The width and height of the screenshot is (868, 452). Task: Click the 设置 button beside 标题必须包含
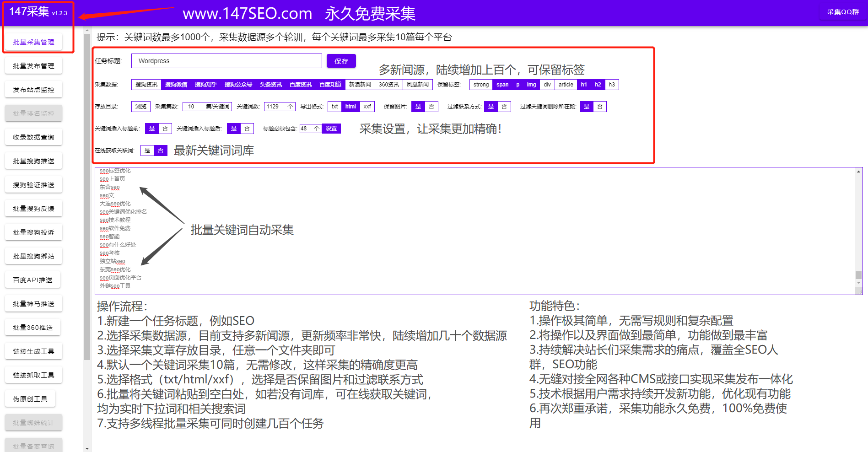click(x=331, y=129)
